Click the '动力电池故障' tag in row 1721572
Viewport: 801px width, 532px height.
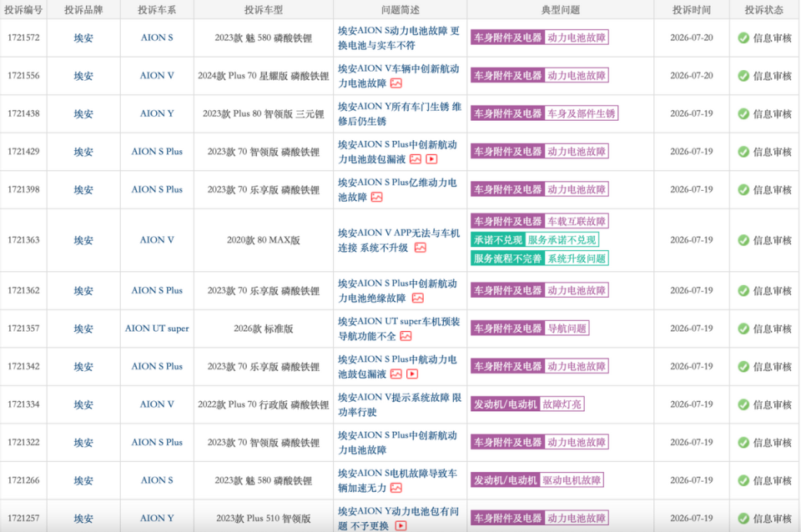[577, 38]
